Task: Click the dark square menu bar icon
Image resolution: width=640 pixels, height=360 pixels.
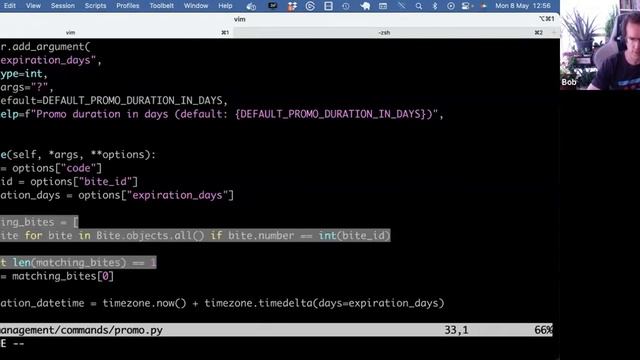Action: tap(272, 6)
